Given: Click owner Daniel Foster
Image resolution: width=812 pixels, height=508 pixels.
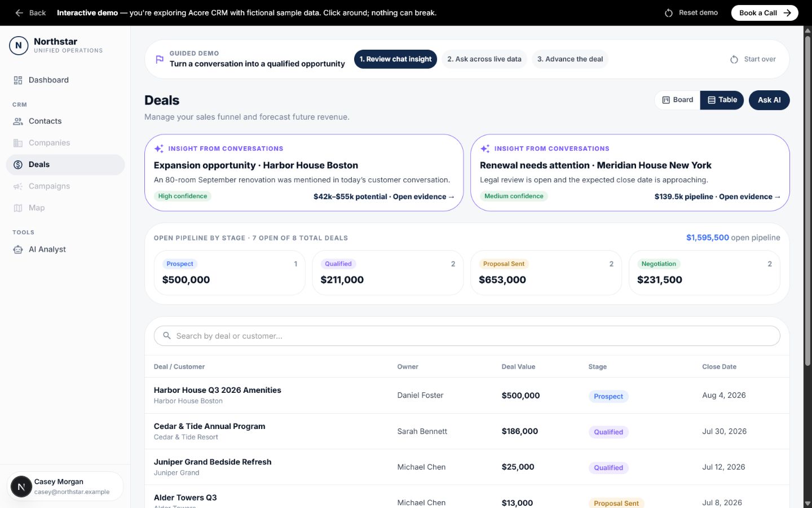Looking at the screenshot, I should click(420, 395).
